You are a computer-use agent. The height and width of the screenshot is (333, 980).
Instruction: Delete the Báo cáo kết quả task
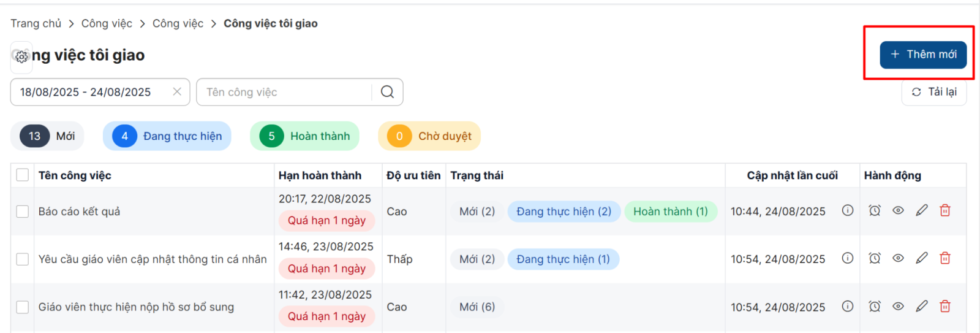945,210
